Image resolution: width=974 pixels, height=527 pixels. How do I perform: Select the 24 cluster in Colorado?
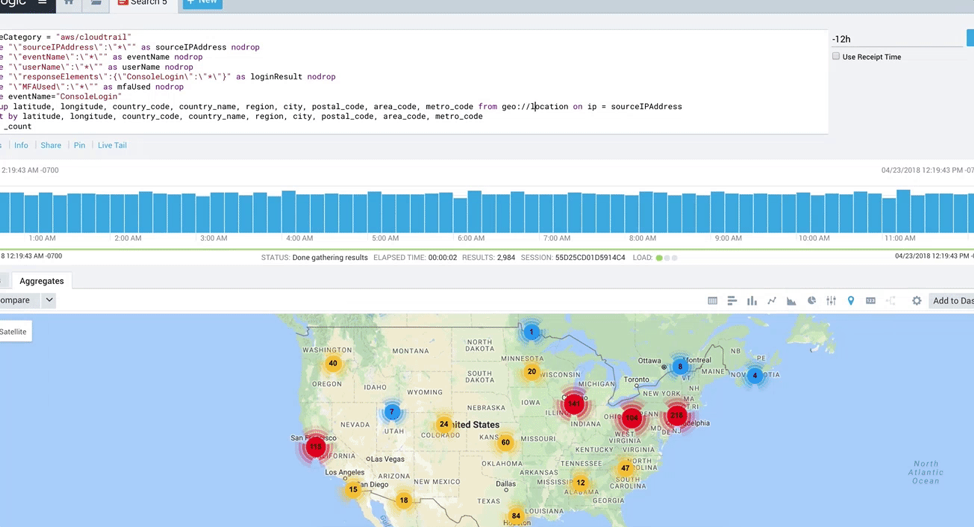click(x=444, y=424)
